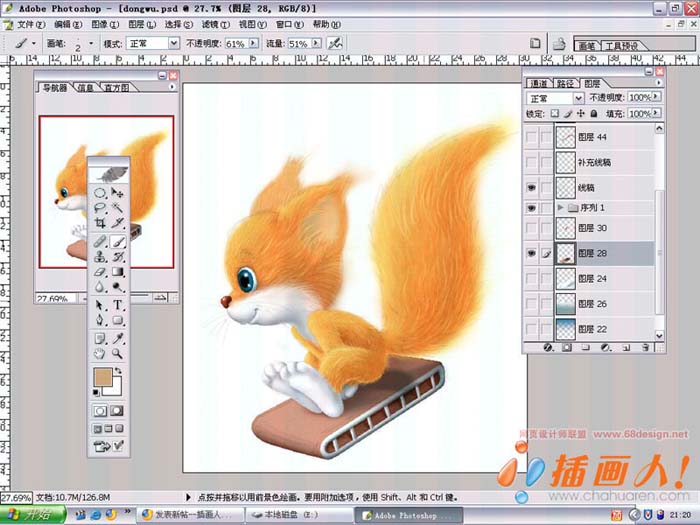Select the Brush tool in the toolbox
This screenshot has height=525, width=700.
[117, 242]
